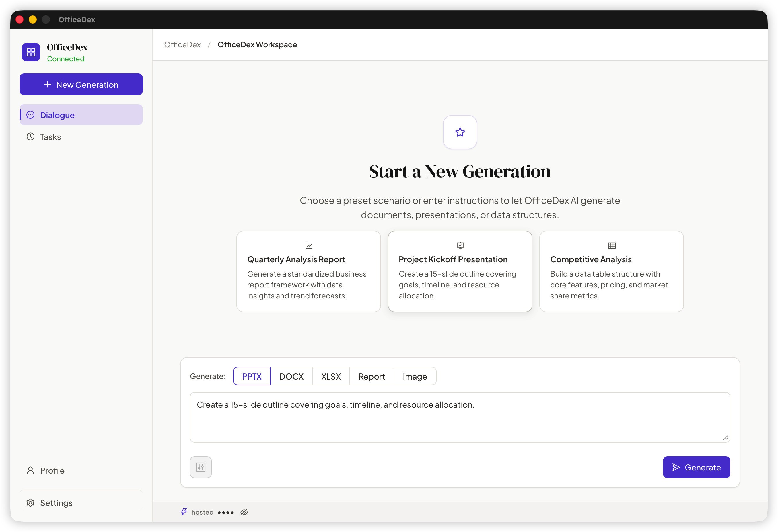Screen dimensions: 778x532
Task: Click the table icon on the Competitive Analysis card
Action: [x=612, y=246]
